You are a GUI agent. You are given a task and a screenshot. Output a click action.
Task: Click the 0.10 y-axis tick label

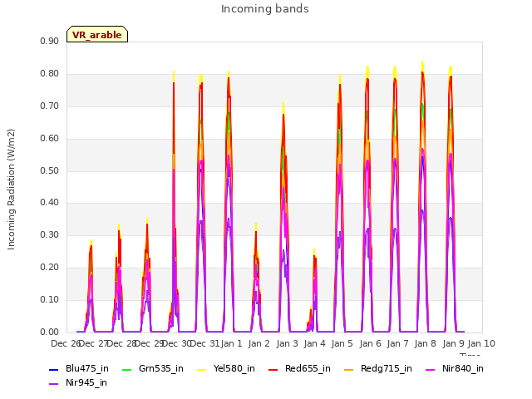click(50, 299)
